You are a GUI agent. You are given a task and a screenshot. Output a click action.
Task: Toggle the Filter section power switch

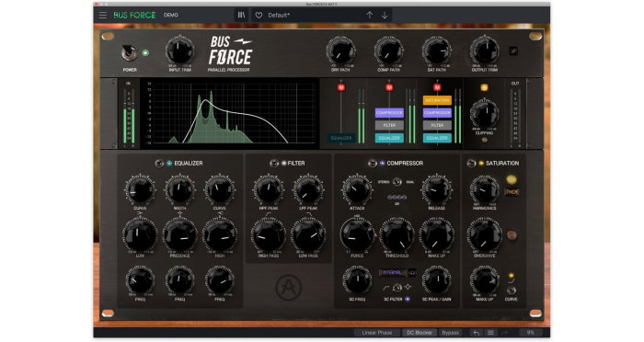pos(273,164)
